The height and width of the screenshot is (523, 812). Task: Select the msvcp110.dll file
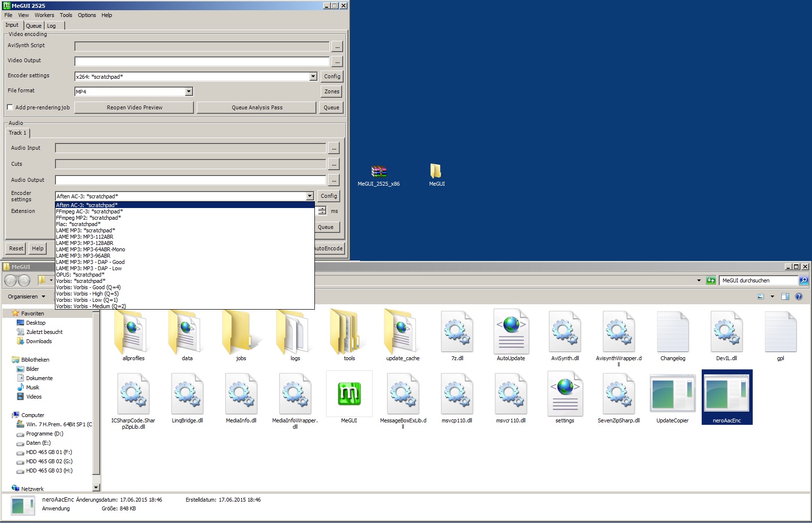click(457, 397)
